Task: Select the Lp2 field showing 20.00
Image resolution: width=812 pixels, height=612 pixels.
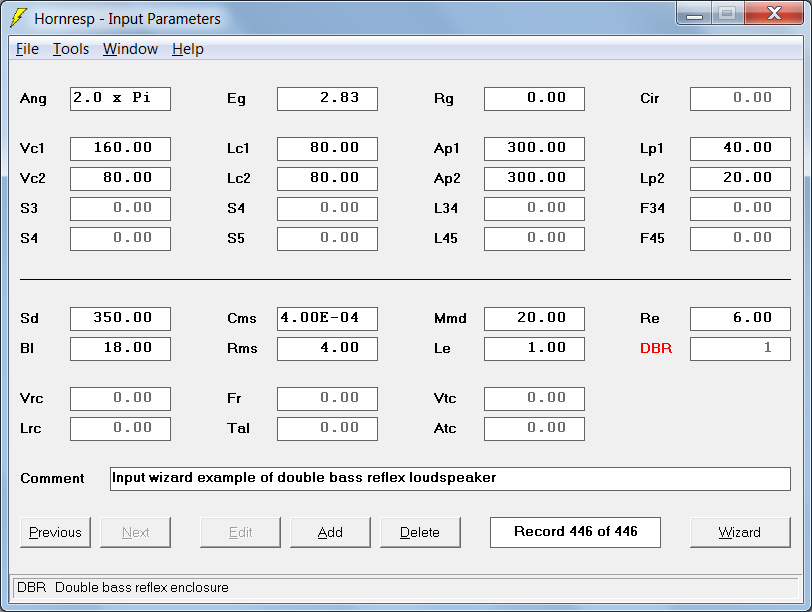Action: click(x=740, y=179)
